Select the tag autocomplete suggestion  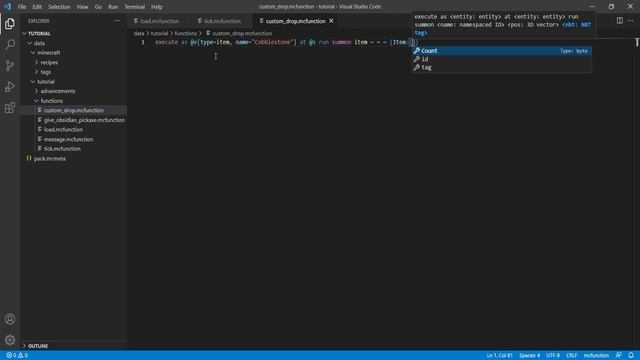tap(501, 67)
